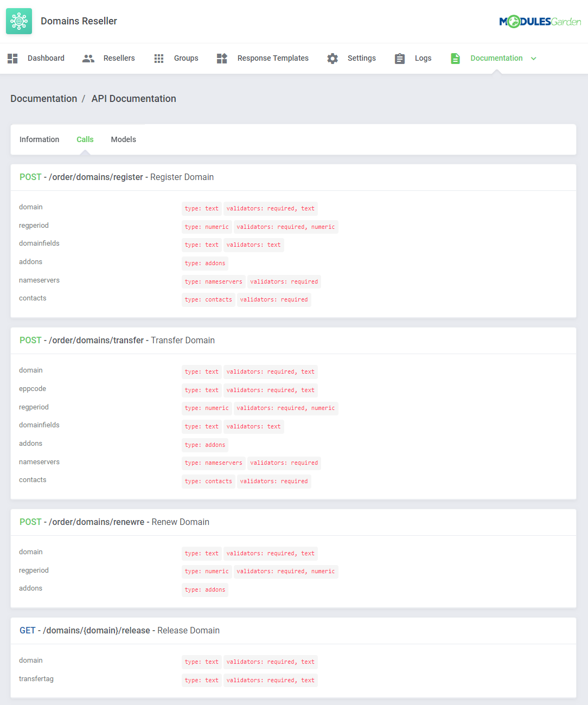Click 'regperiod' parameter in Register Domain
This screenshot has height=705, width=588.
(x=34, y=226)
